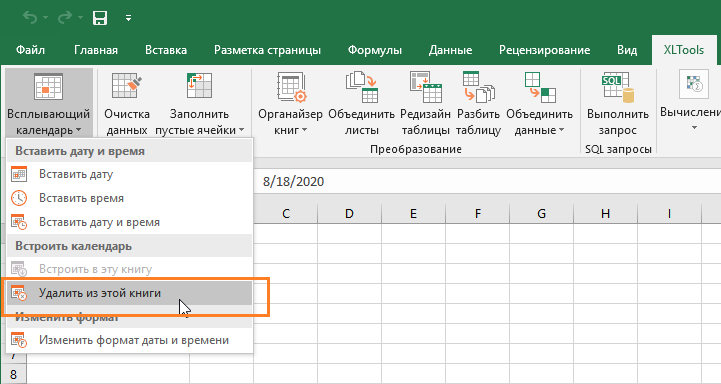Switch to the Главная tab
The width and height of the screenshot is (721, 384).
(96, 50)
